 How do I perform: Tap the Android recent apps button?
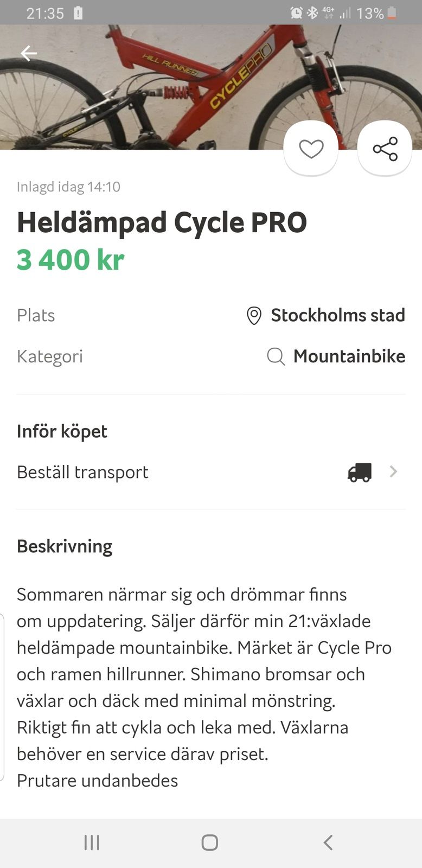coord(92,842)
